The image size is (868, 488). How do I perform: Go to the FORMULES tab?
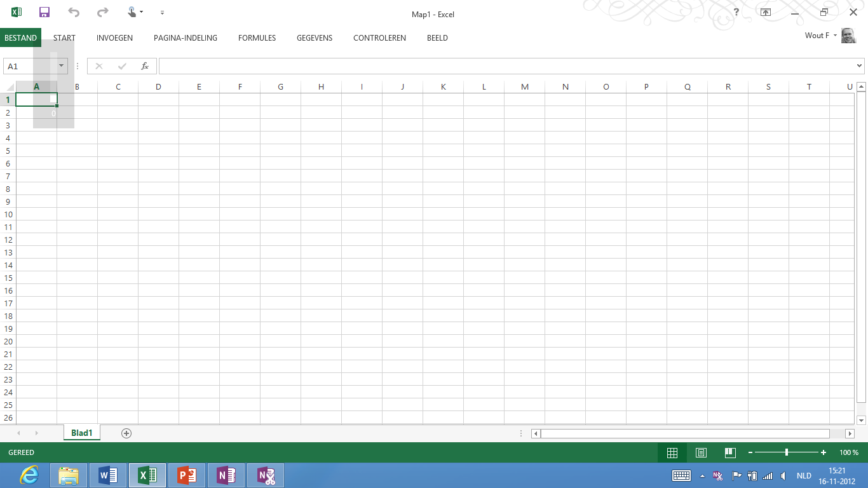point(257,38)
